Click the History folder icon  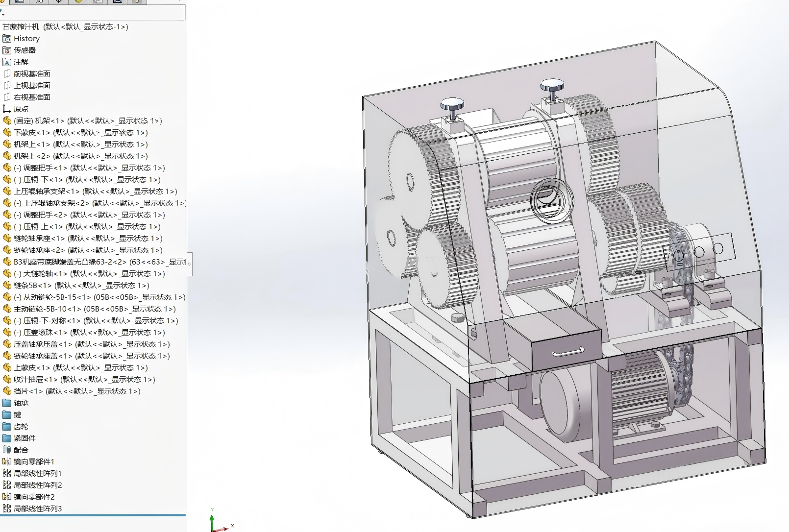pyautogui.click(x=7, y=38)
